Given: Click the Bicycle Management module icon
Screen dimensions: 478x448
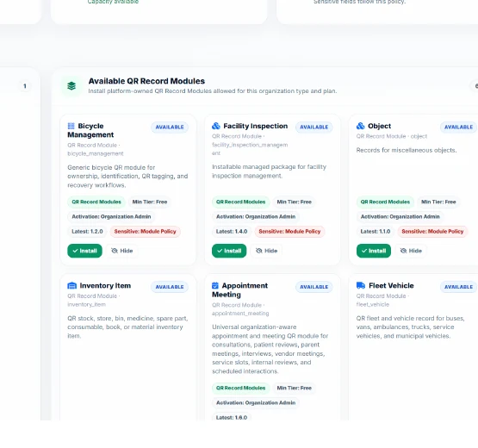Looking at the screenshot, I should (x=71, y=126).
